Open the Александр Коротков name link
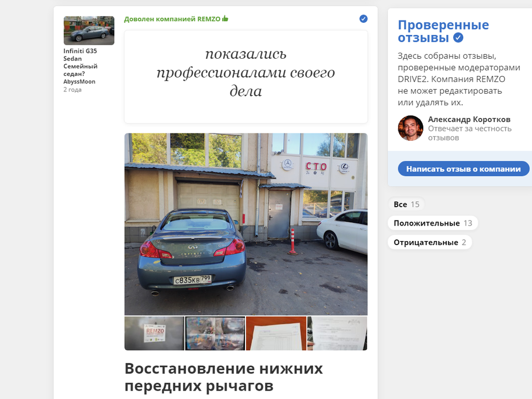Viewport: 532px width, 399px height. 469,120
